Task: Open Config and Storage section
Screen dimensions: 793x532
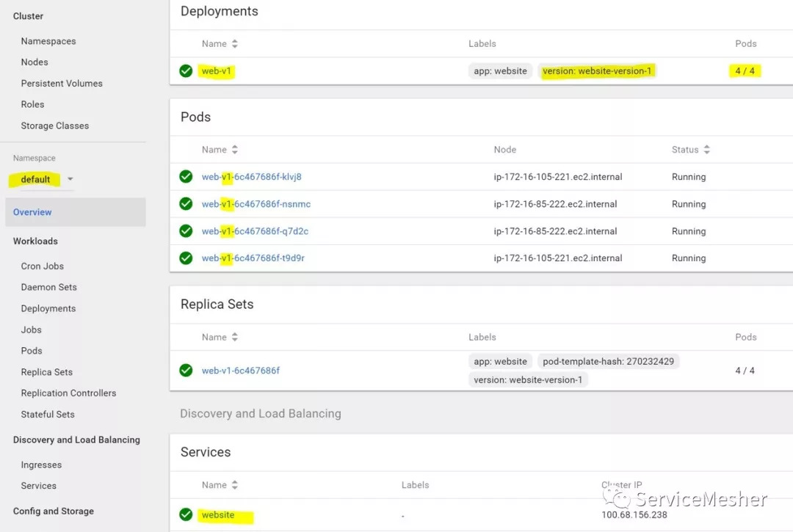Action: [53, 511]
